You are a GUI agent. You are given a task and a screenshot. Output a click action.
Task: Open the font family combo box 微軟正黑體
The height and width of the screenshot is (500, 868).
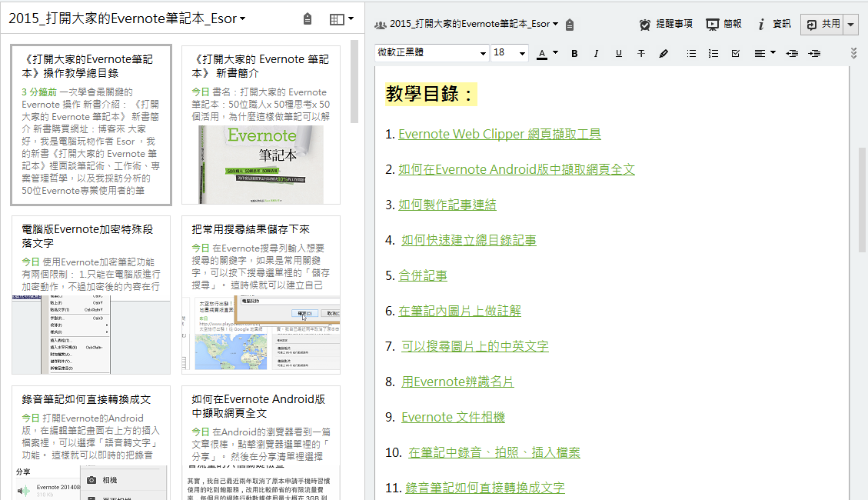(432, 52)
